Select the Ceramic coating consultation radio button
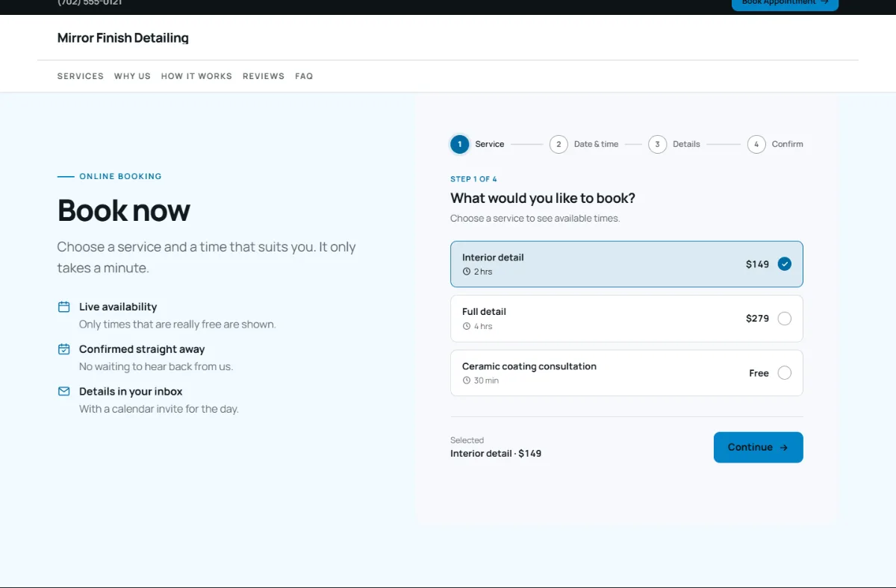Screen dimensions: 896x588 (x=784, y=373)
